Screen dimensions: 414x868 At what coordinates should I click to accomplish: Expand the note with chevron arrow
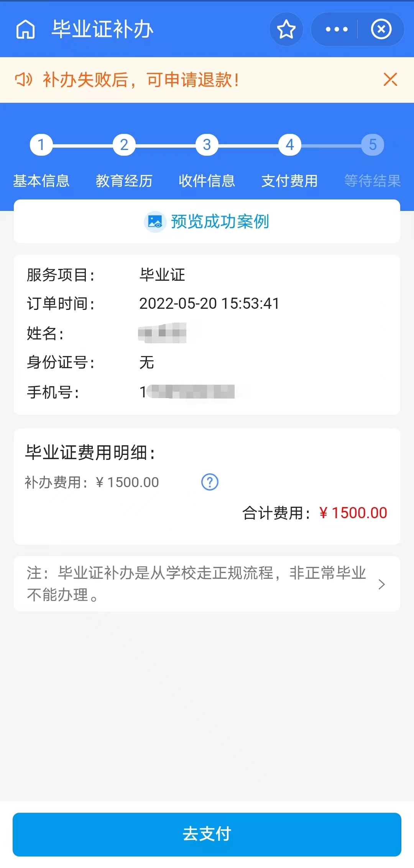click(x=381, y=584)
